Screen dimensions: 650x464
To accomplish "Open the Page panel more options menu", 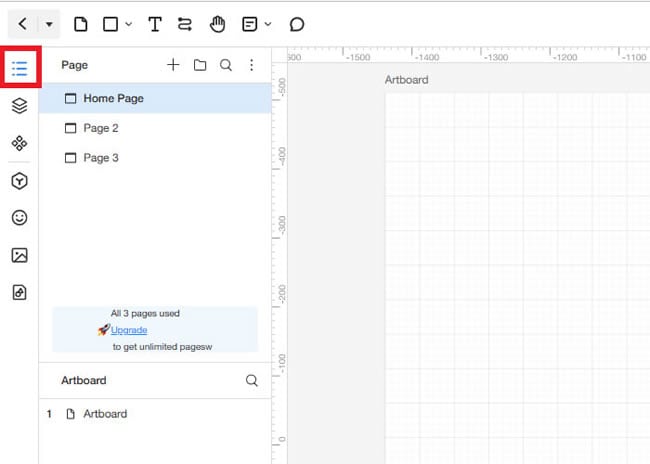I will coord(252,65).
